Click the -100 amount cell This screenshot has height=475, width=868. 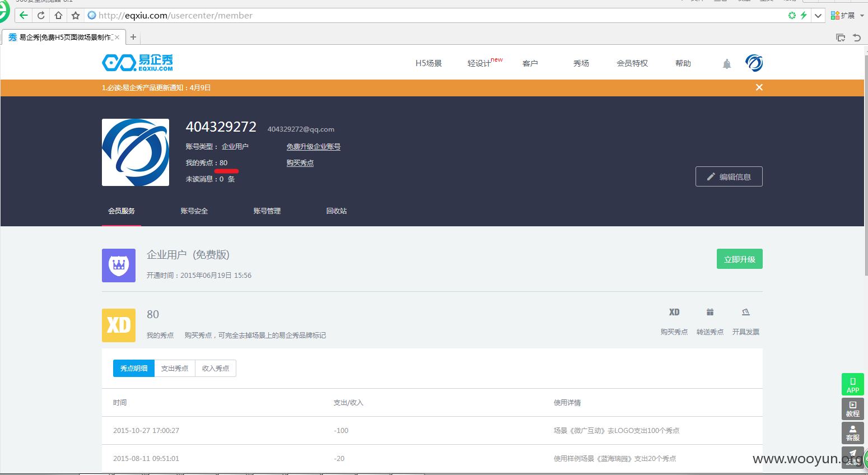pos(341,431)
